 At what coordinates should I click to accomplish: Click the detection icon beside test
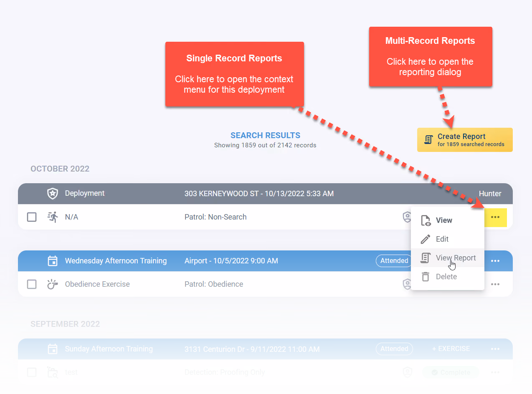[53, 372]
